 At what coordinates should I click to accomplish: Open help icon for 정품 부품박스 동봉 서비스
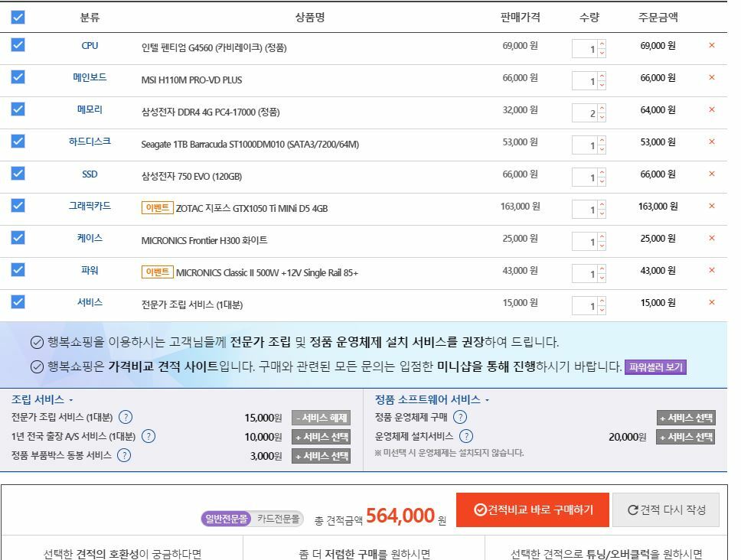pyautogui.click(x=124, y=455)
